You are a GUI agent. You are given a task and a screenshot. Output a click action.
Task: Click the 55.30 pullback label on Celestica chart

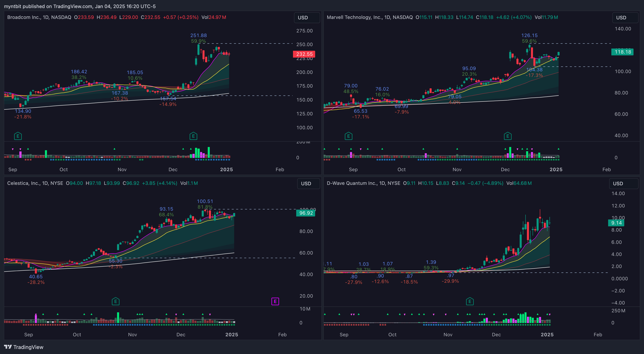pos(115,261)
